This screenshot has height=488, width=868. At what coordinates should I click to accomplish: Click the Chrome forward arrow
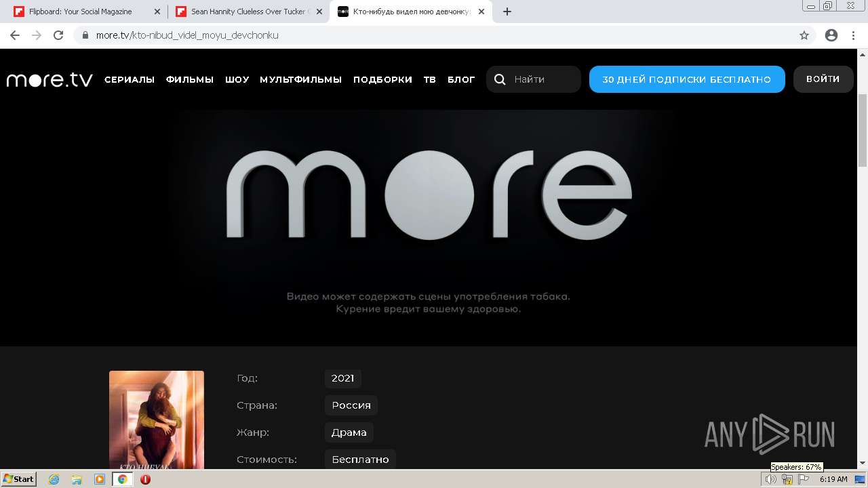coord(37,35)
